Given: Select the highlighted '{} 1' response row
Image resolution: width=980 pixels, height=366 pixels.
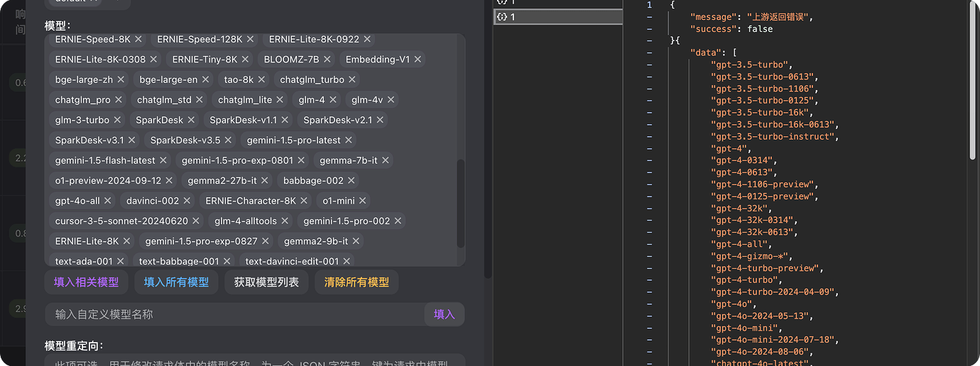Looking at the screenshot, I should point(557,17).
